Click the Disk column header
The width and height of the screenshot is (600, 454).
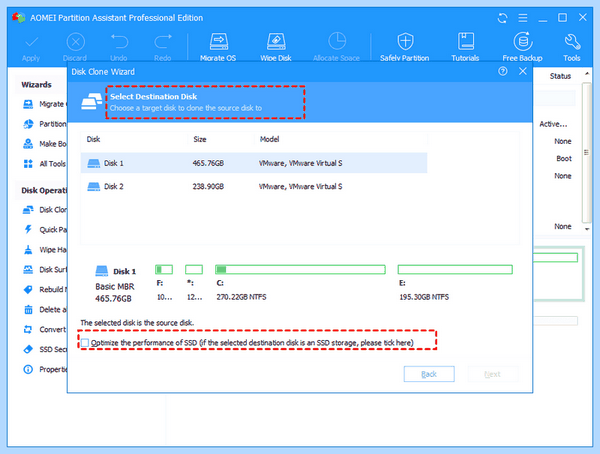pos(93,139)
